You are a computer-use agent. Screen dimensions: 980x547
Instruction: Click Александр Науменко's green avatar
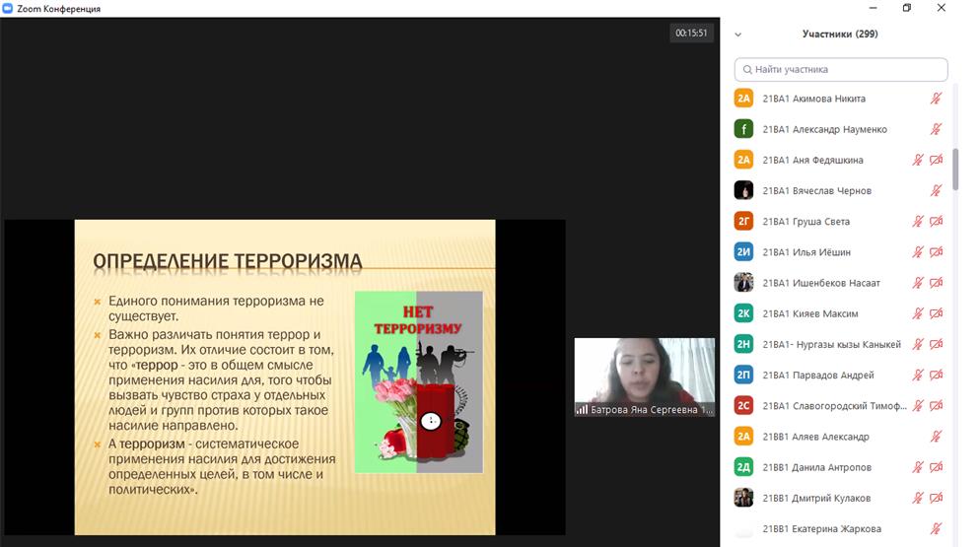tap(743, 129)
